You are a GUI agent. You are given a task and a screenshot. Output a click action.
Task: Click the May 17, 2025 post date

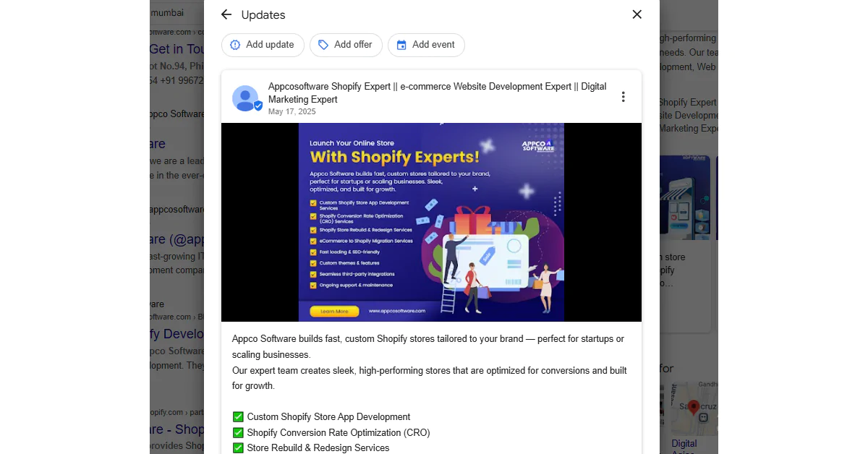tap(292, 112)
